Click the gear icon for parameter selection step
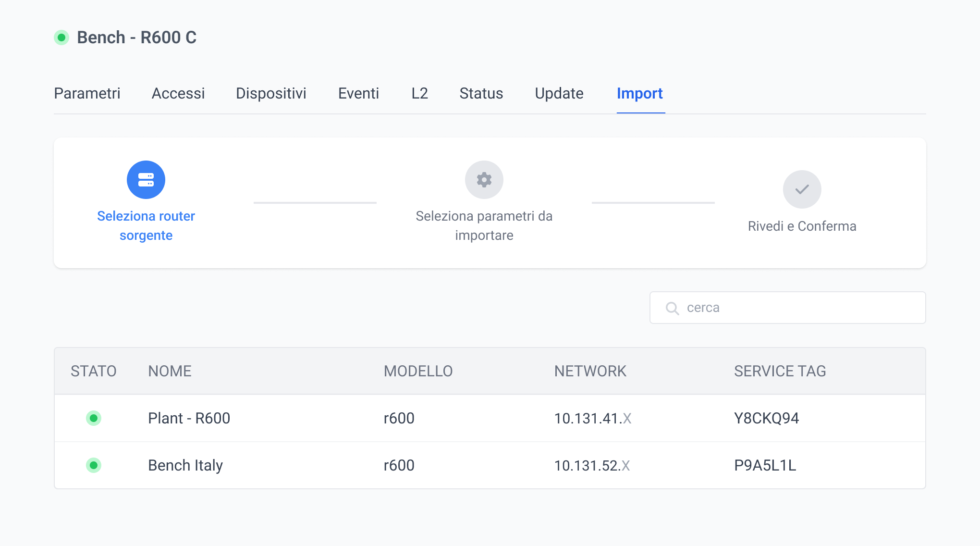 (484, 180)
